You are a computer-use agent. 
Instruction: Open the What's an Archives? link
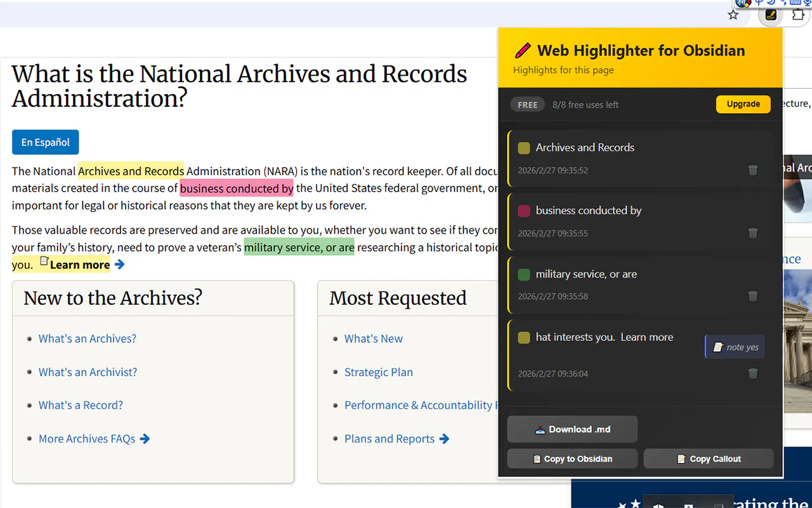click(88, 338)
